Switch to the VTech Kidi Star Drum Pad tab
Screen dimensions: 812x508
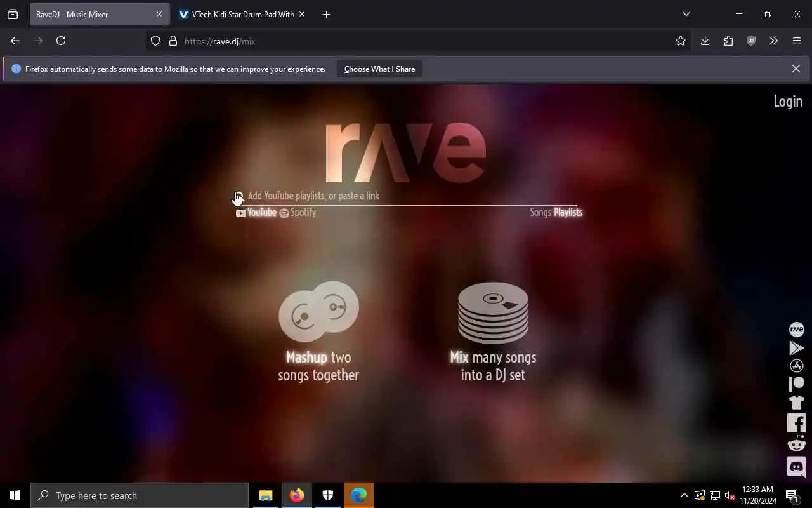click(x=242, y=14)
